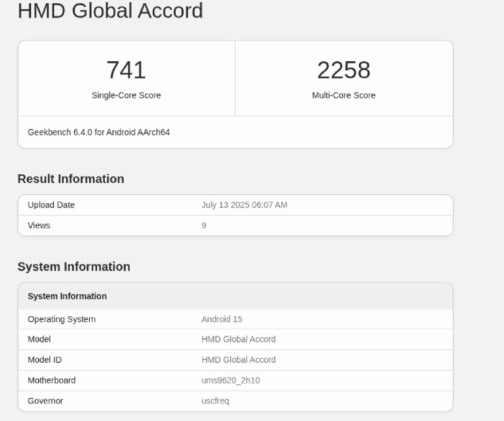504x421 pixels.
Task: Click the Android 15 value
Action: (222, 319)
